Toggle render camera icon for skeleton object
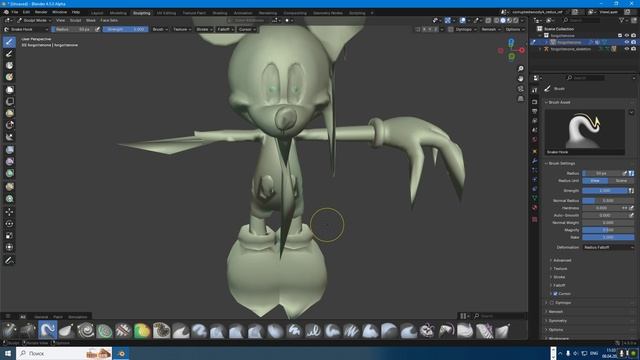640x360 pixels. coord(633,49)
